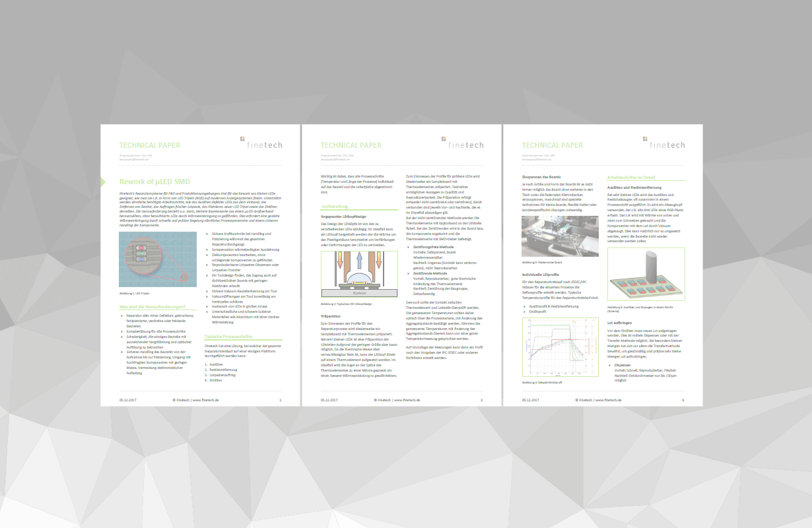The image size is (812, 528).
Task: Click the 05.12.2017 date on page 3
Action: [x=531, y=400]
